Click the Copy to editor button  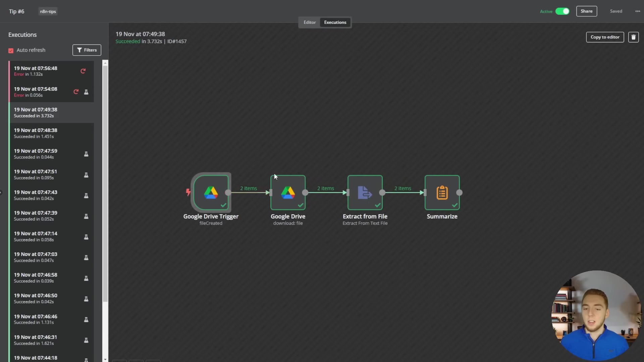[605, 37]
